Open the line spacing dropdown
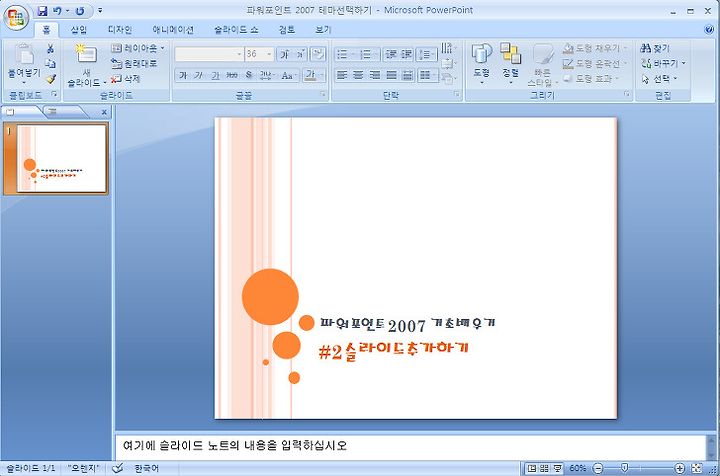 (x=427, y=54)
